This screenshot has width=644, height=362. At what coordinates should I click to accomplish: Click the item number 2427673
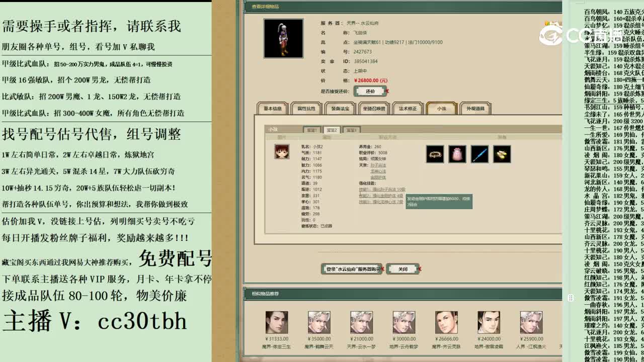tap(363, 52)
